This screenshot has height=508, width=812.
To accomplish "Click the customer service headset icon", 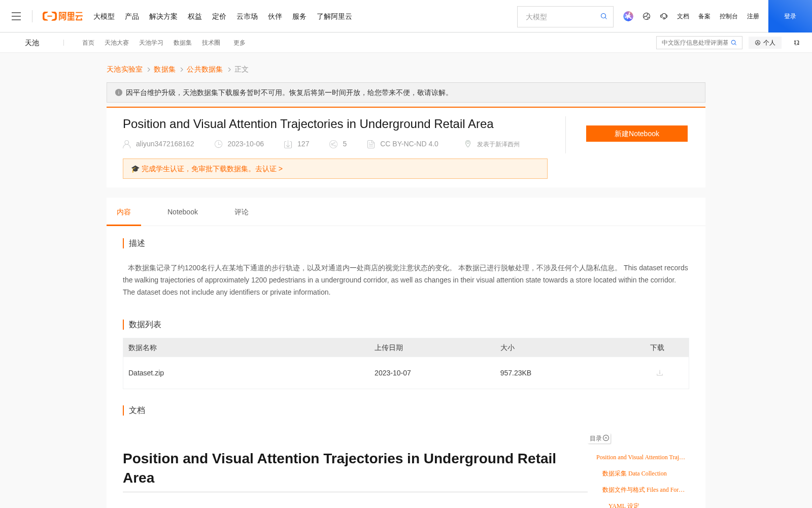I will (664, 16).
